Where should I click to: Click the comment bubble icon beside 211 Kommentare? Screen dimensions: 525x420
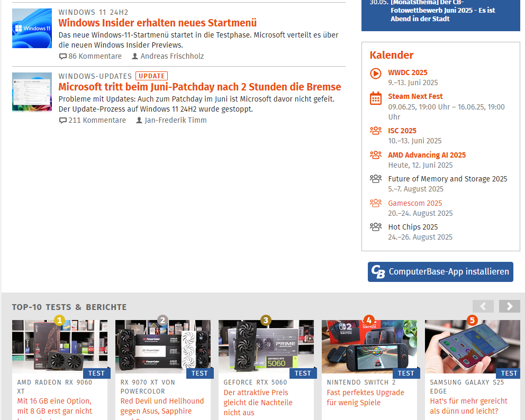[x=62, y=121]
